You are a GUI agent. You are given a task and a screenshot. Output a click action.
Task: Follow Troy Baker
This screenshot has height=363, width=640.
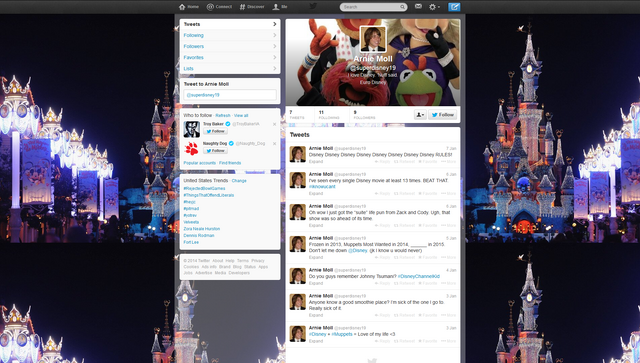(x=215, y=131)
